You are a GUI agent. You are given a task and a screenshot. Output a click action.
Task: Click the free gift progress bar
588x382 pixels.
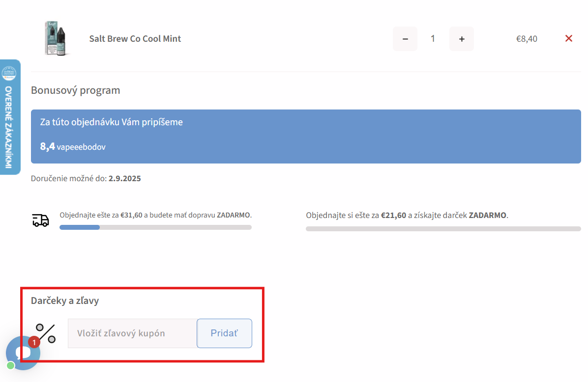pyautogui.click(x=443, y=229)
